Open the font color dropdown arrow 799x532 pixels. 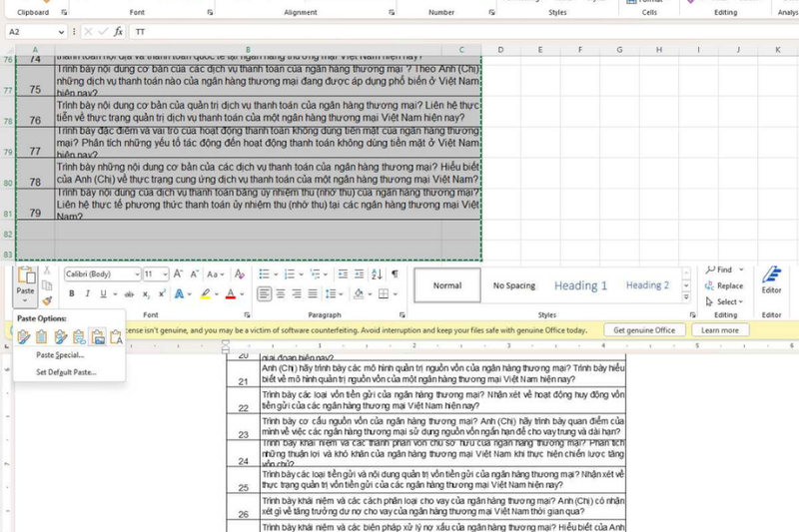click(x=242, y=294)
